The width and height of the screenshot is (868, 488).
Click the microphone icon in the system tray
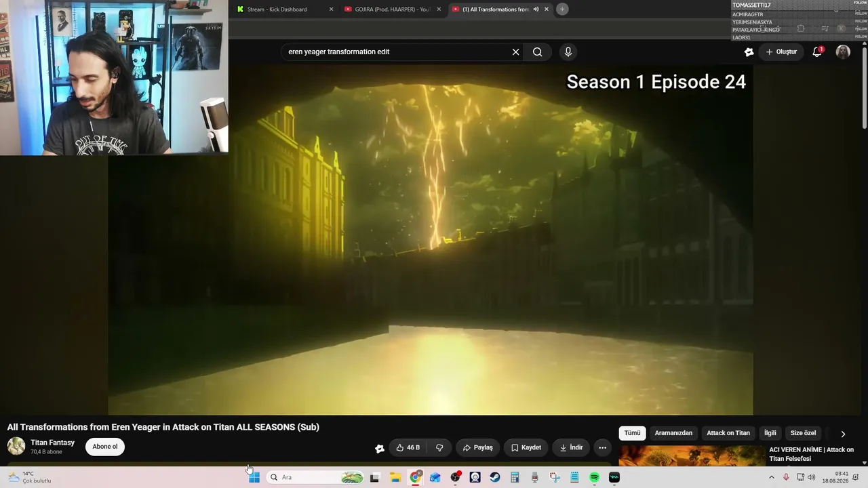(x=786, y=477)
